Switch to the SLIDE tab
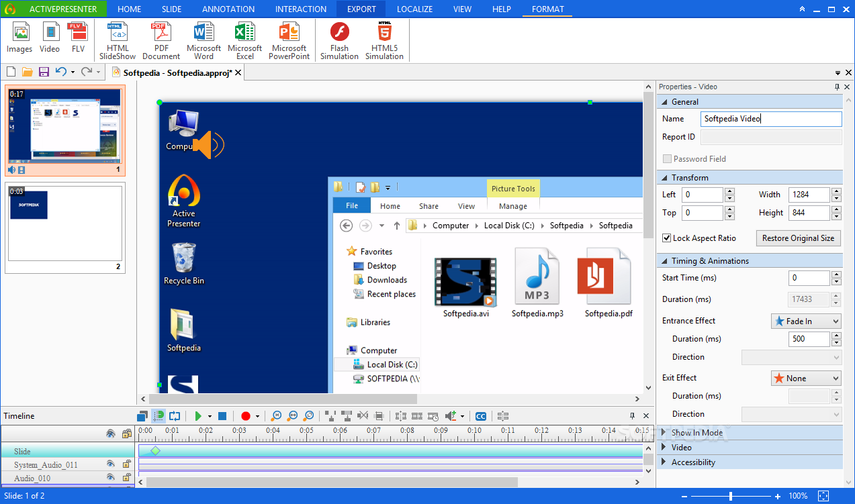Viewport: 855px width, 504px height. point(171,9)
